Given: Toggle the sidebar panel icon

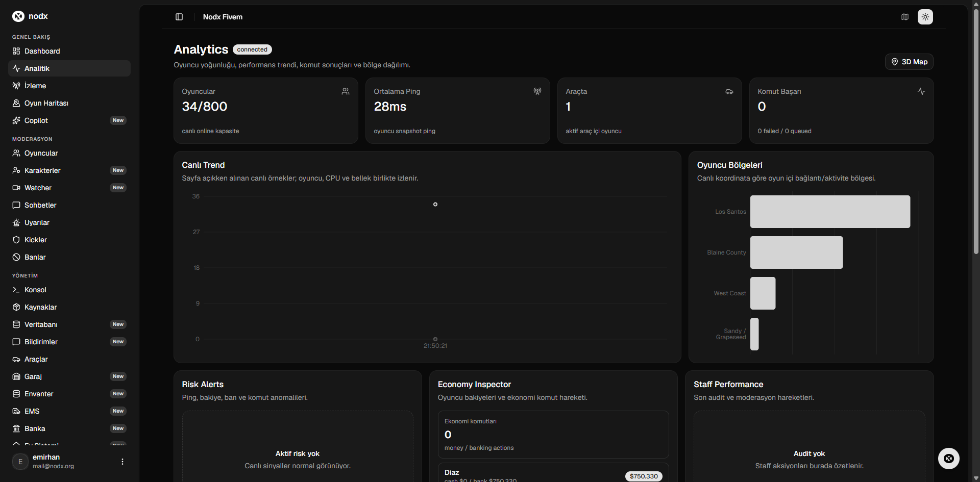Looking at the screenshot, I should click(x=179, y=17).
